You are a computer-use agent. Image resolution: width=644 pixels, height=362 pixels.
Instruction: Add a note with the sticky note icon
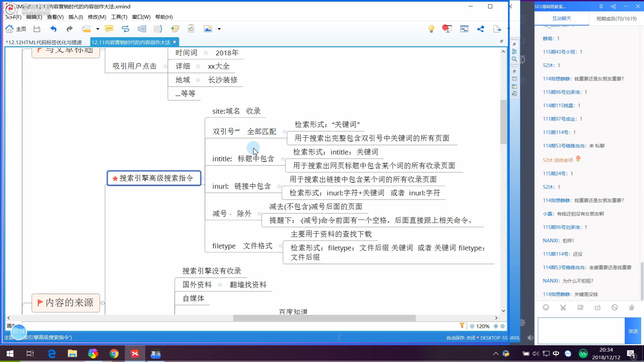pyautogui.click(x=175, y=29)
